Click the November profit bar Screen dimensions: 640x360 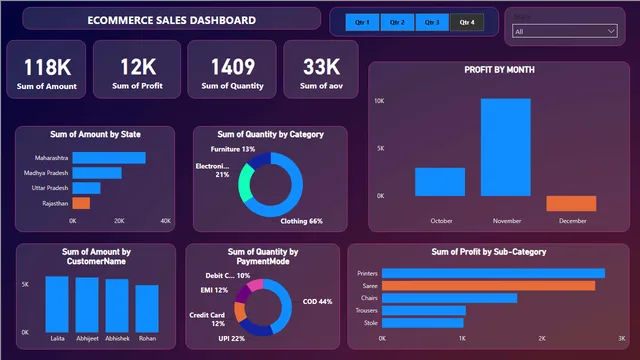[x=506, y=147]
